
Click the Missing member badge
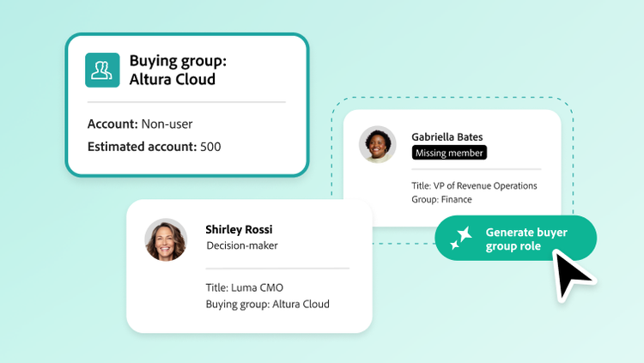(449, 153)
